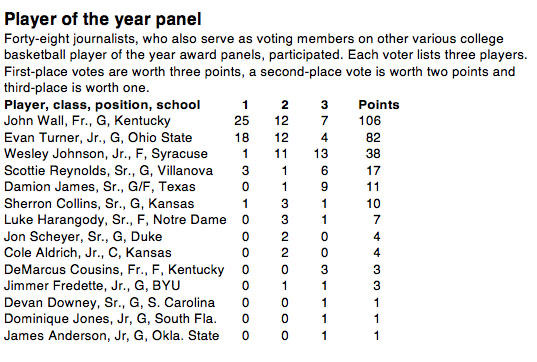Screen dimensions: 537x362
Task: Select the Cole Aldrich, Kansas row
Action: click(192, 253)
